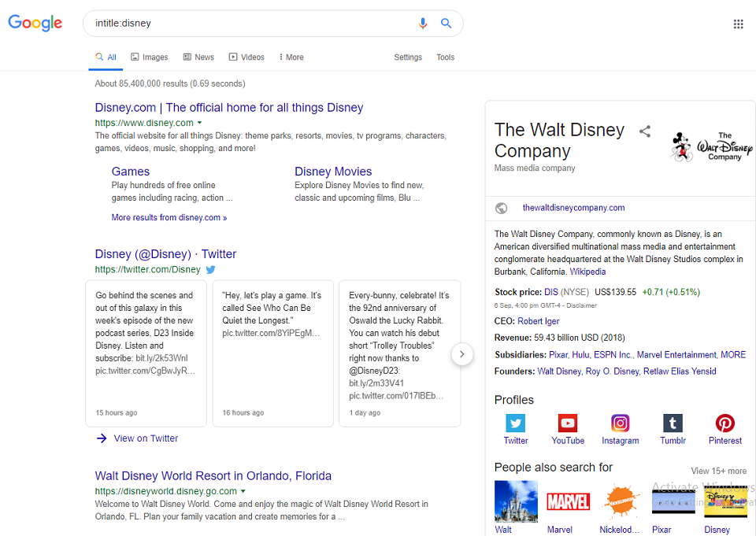Click the CEO Robert Iger link
The image size is (756, 536).
(539, 321)
